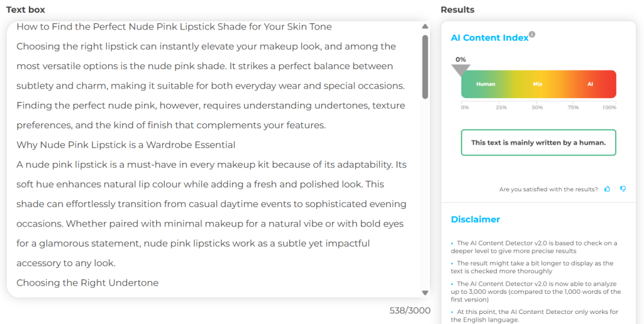This screenshot has width=644, height=324.
Task: Click the "mainly written by a human" result box
Action: (x=538, y=142)
